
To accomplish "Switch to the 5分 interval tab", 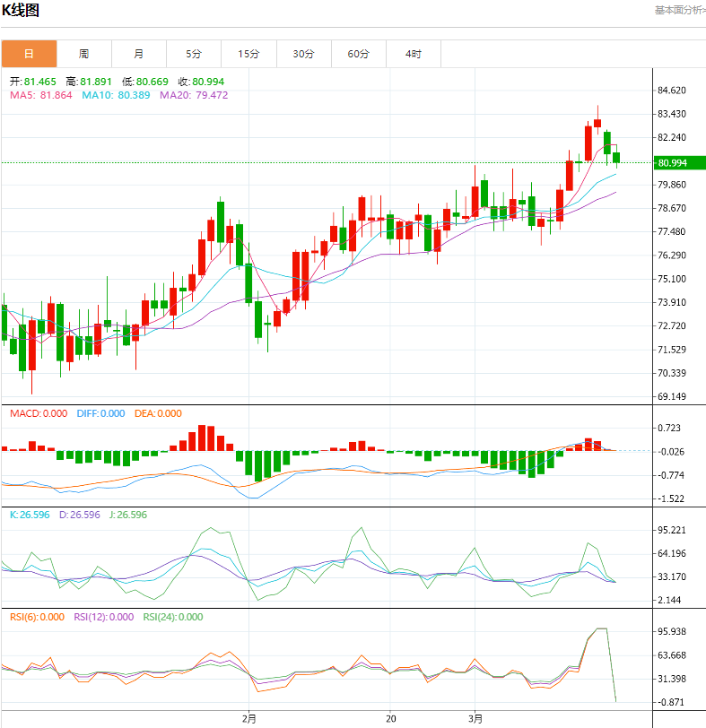I will pyautogui.click(x=194, y=54).
